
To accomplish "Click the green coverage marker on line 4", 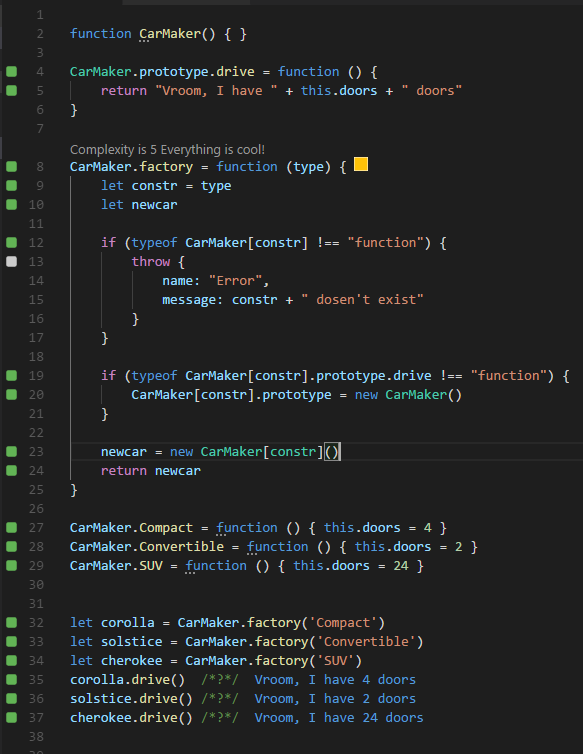I will [12, 72].
